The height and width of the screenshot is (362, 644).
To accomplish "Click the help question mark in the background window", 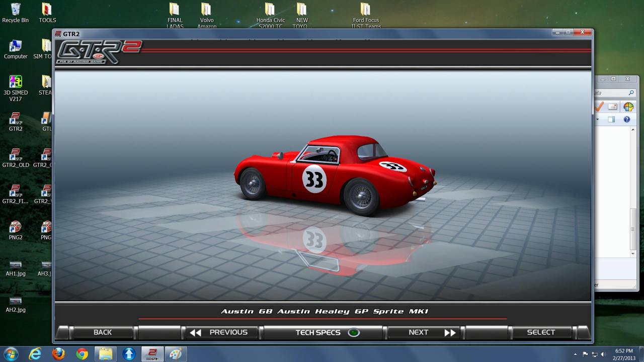I will pos(627,120).
